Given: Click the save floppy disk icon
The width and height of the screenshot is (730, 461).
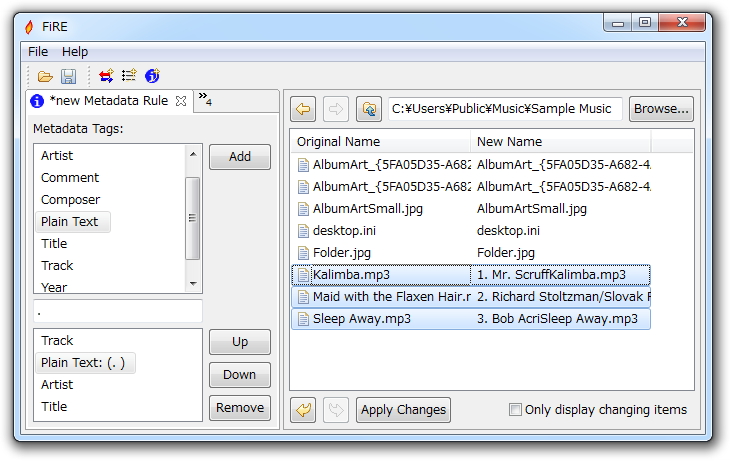Looking at the screenshot, I should [x=68, y=76].
